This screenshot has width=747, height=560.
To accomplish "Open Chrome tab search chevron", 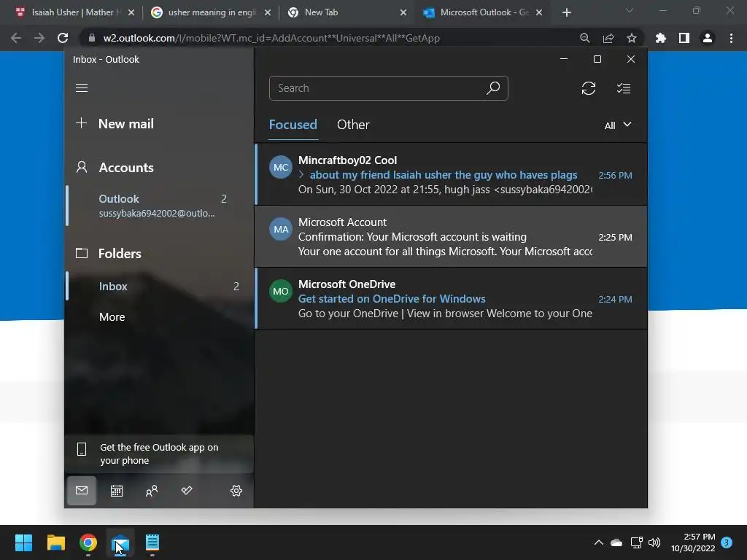I will [630, 10].
